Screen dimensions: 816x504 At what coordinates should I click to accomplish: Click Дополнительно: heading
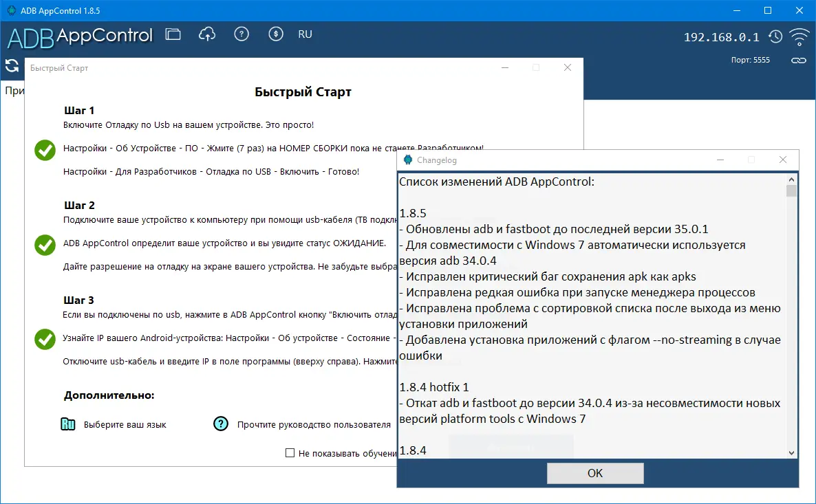point(109,395)
